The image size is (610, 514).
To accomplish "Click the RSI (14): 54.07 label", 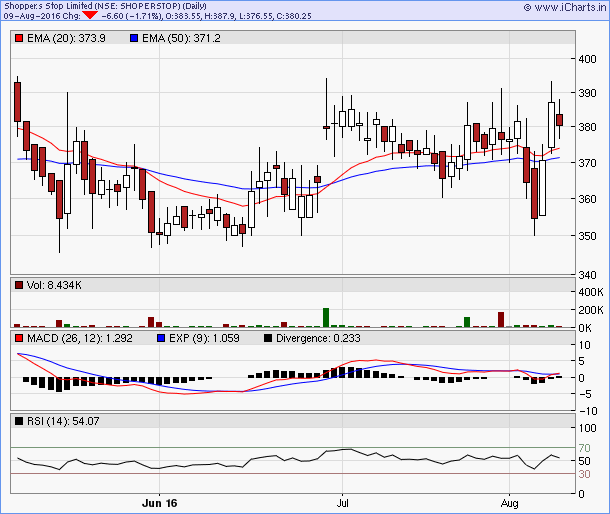I will pos(63,421).
